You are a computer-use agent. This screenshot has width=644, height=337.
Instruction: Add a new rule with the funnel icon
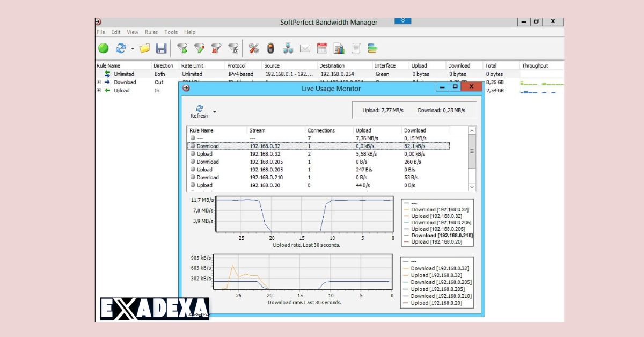pyautogui.click(x=182, y=48)
